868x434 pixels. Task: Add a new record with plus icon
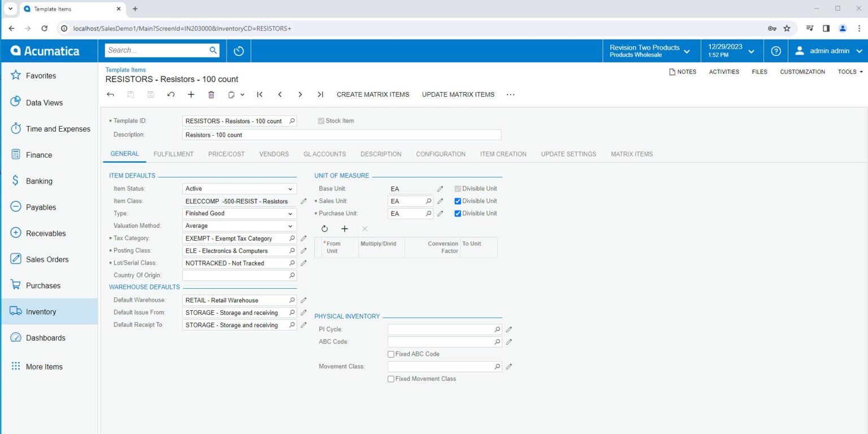(x=191, y=95)
